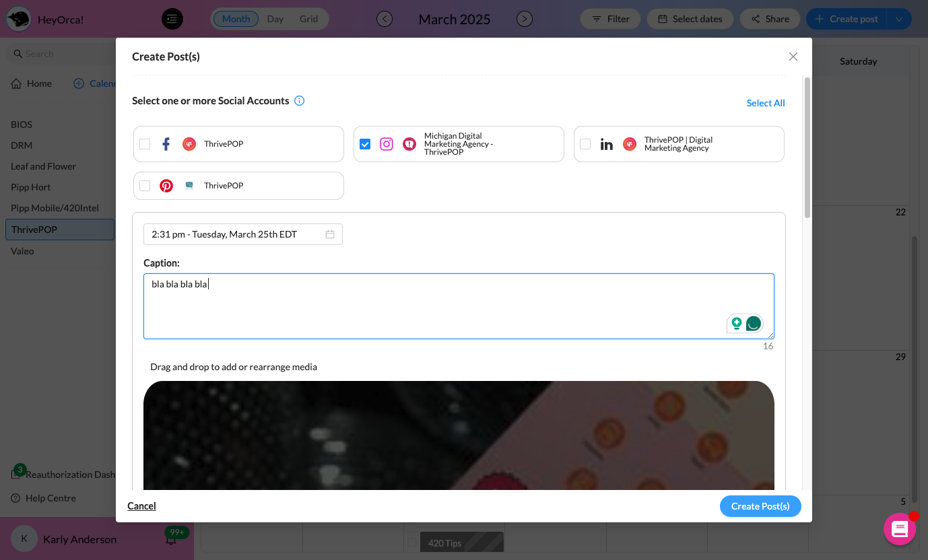Click the ThrivePOP LinkedIn profile picture
Image resolution: width=928 pixels, height=560 pixels.
630,144
